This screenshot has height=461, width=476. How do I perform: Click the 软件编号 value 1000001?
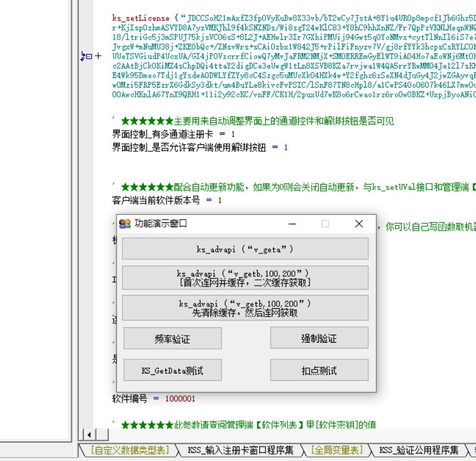[180, 399]
